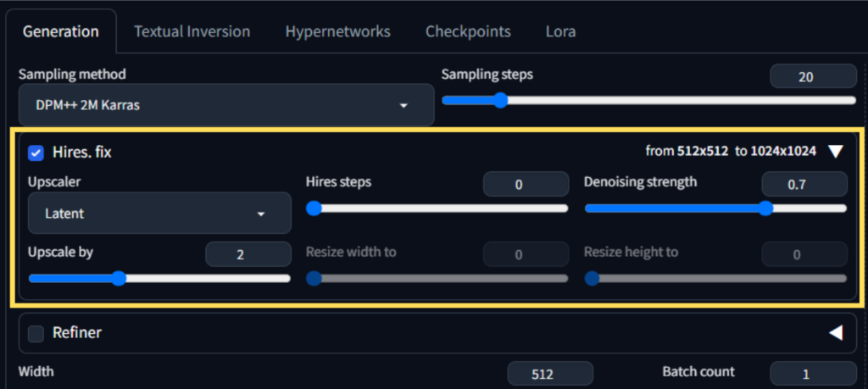Open the Lora tab
Viewport: 868px width, 389px height.
coord(560,31)
